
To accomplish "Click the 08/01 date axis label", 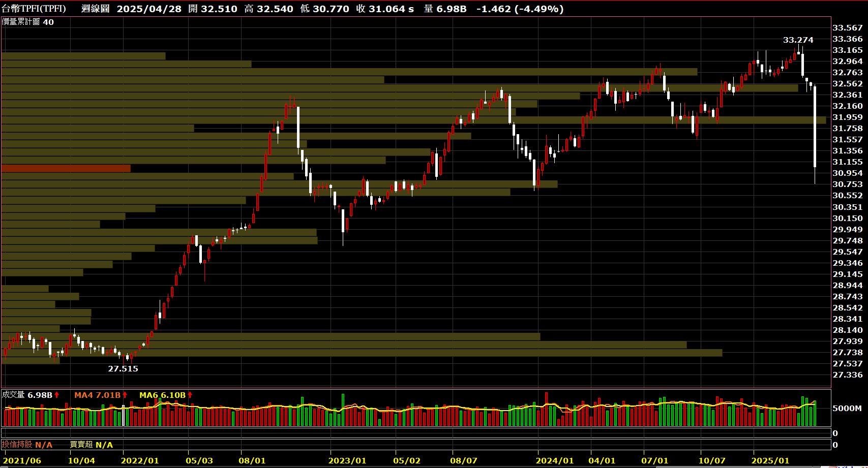I will pos(252,460).
